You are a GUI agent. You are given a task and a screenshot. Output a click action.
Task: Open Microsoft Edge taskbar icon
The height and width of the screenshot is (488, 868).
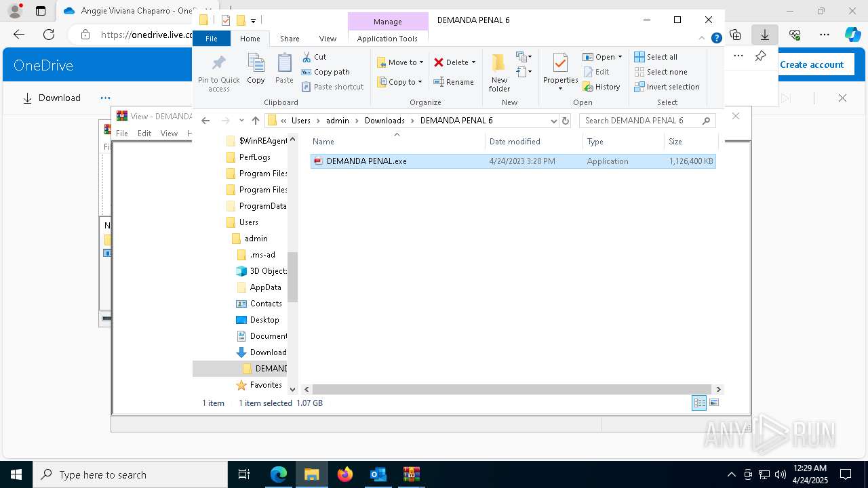(x=279, y=474)
